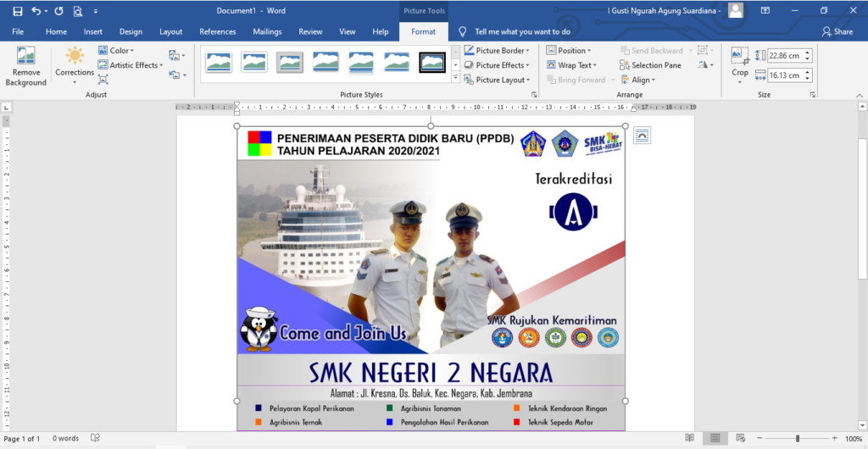Switch to Read Mode view
868x449 pixels.
coord(689,438)
